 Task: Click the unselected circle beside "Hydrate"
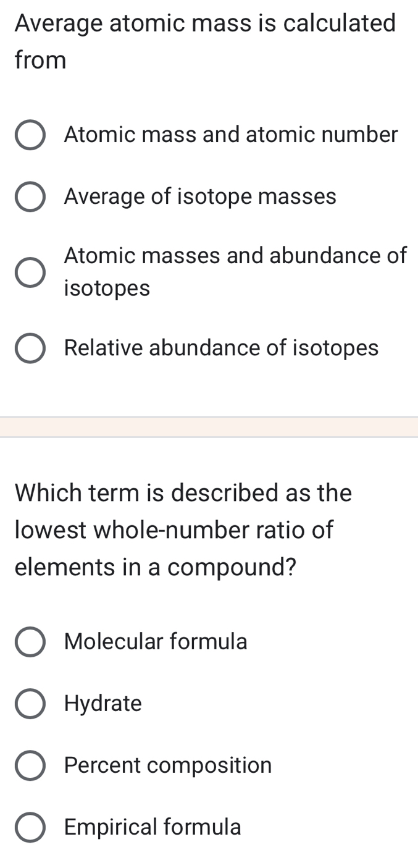[30, 703]
